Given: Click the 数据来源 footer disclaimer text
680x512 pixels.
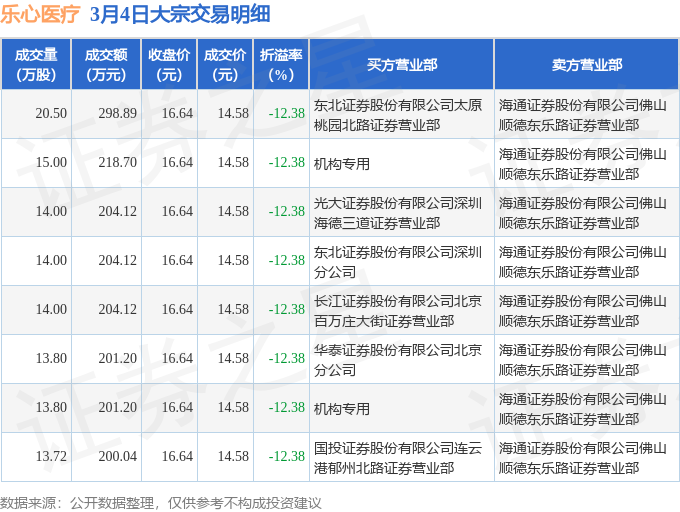Looking at the screenshot, I should pyautogui.click(x=161, y=503).
